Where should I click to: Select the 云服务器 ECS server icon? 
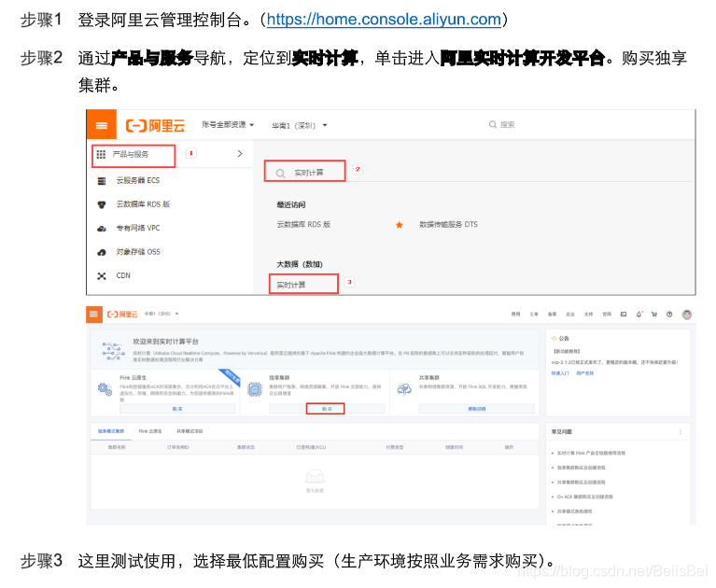click(x=102, y=181)
